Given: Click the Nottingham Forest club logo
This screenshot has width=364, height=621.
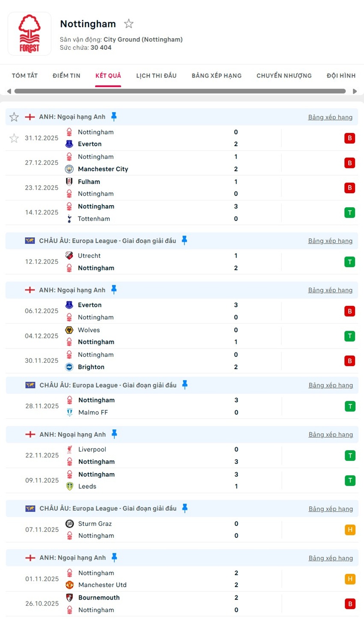Looking at the screenshot, I should (29, 34).
